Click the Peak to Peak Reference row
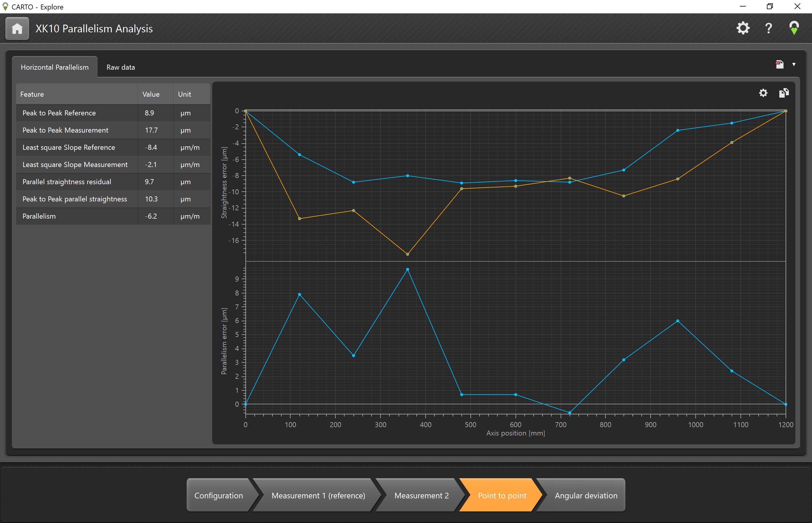The image size is (812, 523). pyautogui.click(x=77, y=113)
